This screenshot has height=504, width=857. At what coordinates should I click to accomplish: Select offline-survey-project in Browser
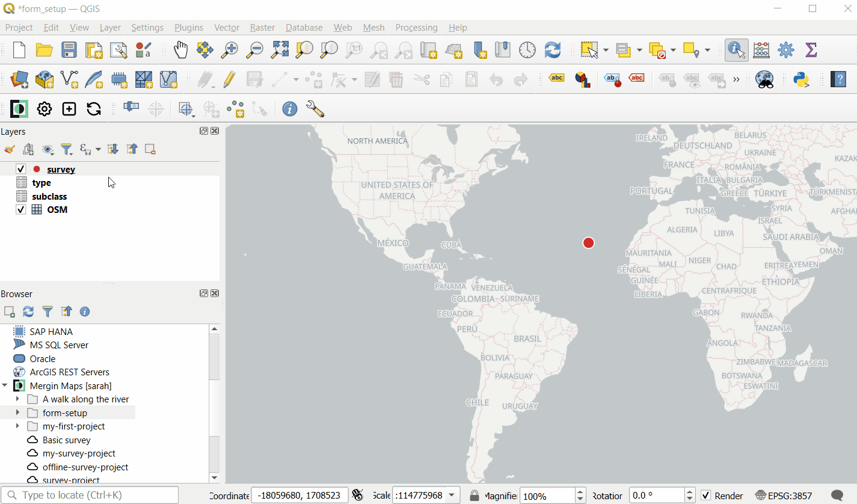coord(85,467)
